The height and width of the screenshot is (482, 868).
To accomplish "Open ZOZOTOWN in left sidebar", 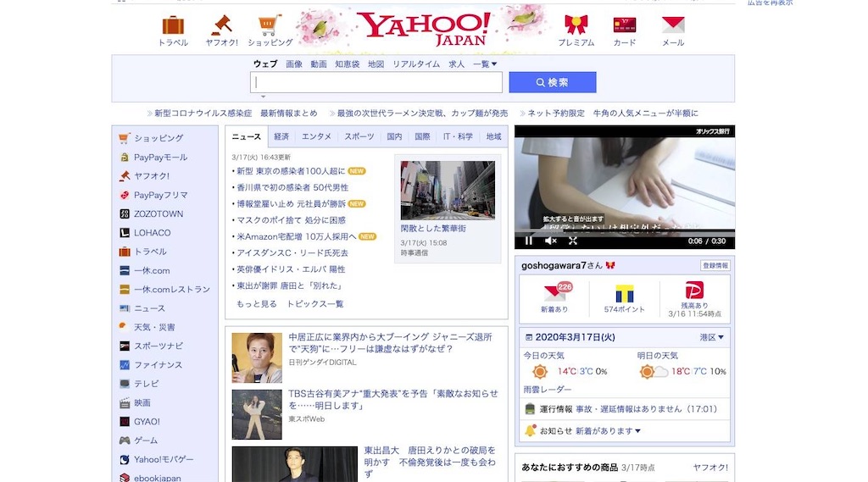I will click(159, 213).
